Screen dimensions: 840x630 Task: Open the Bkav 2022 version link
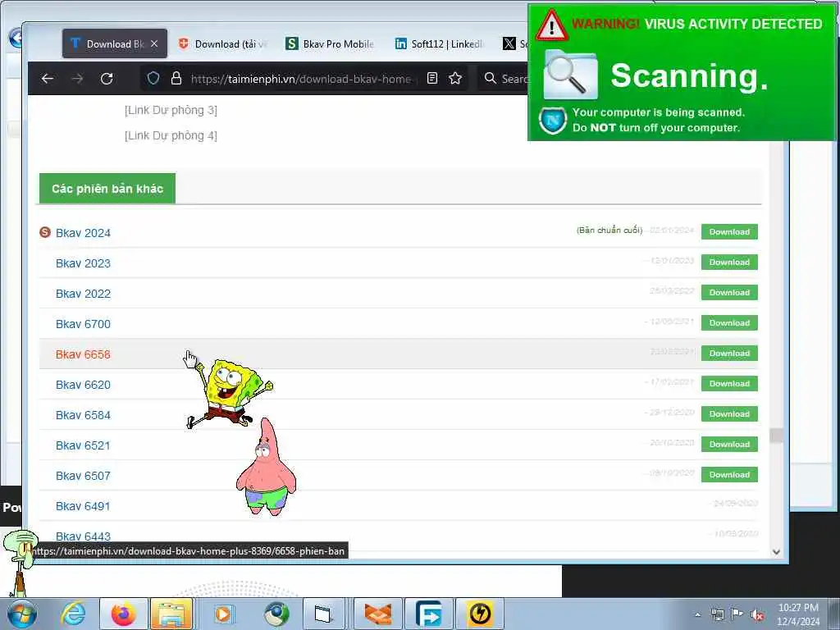click(83, 294)
